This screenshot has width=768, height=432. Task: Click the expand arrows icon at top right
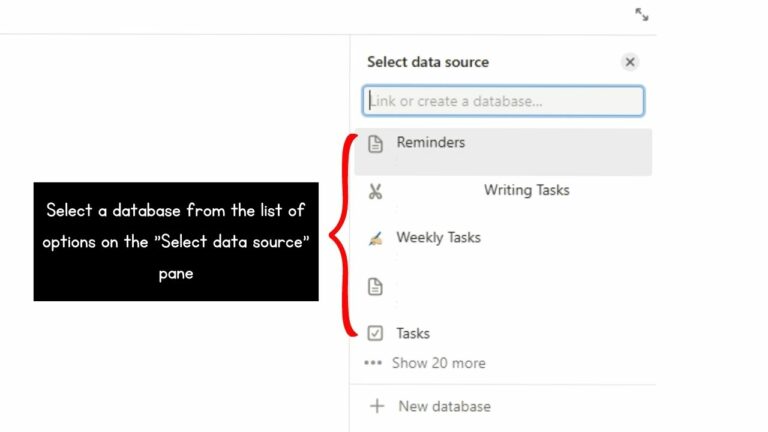tap(642, 14)
